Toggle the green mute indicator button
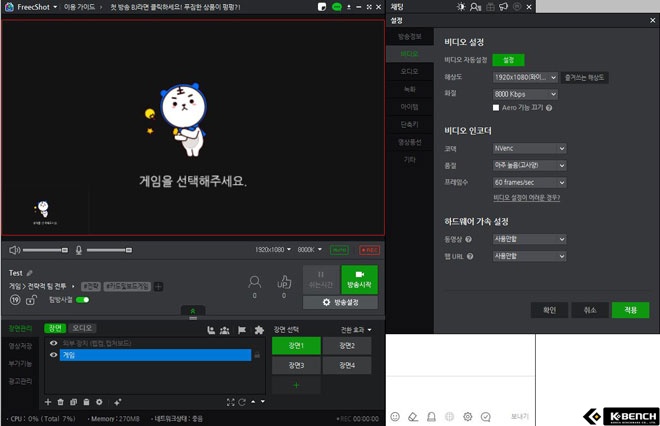Screen dimensions: 660x426 coord(339,250)
